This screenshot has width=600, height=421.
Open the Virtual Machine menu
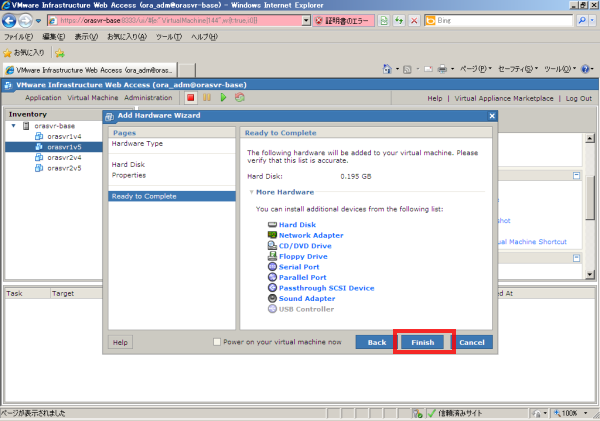point(93,98)
